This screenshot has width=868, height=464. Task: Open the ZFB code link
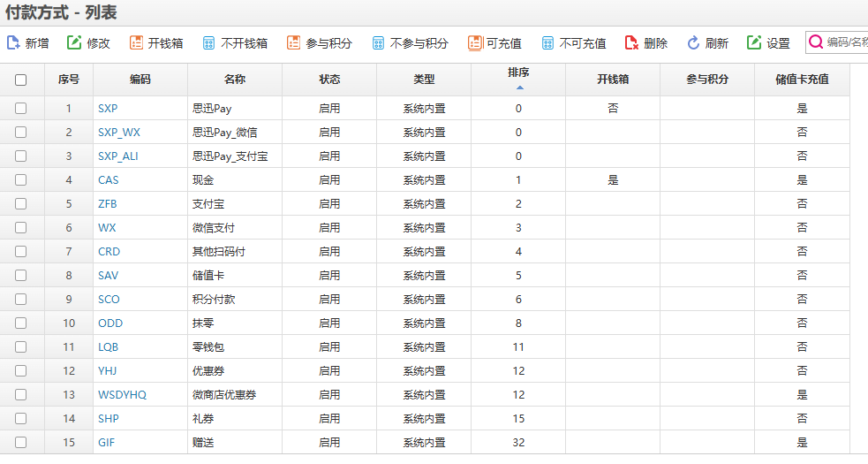click(x=108, y=203)
